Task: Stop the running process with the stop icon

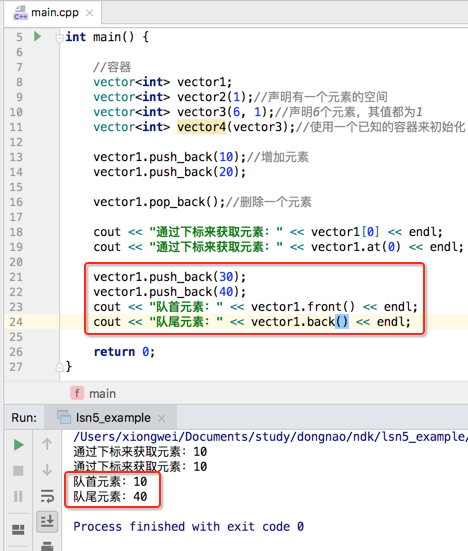Action: tap(18, 471)
